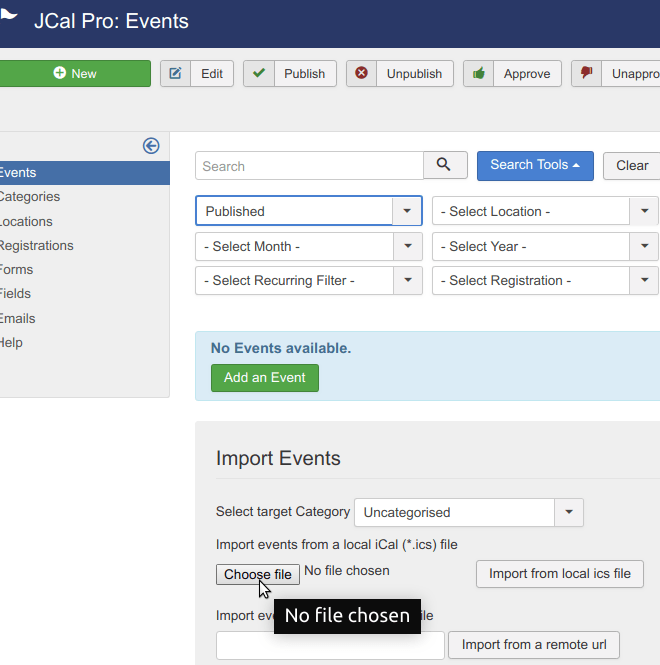Screen dimensions: 660x665
Task: Open the Help sidebar item
Action: click(11, 342)
